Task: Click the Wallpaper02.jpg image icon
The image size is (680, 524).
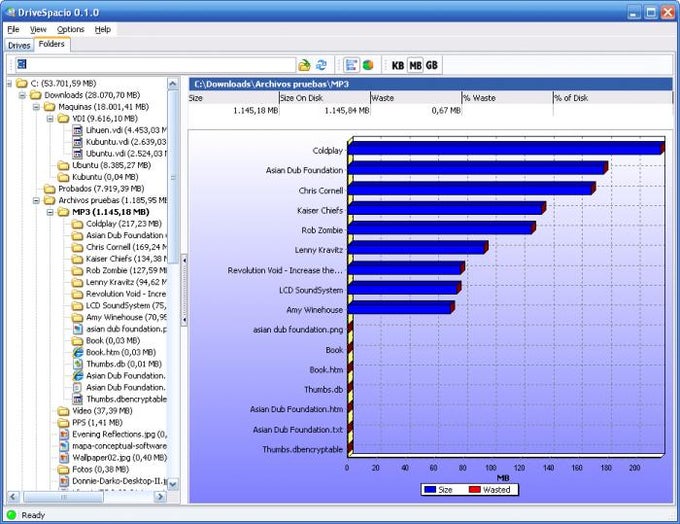Action: tap(64, 458)
